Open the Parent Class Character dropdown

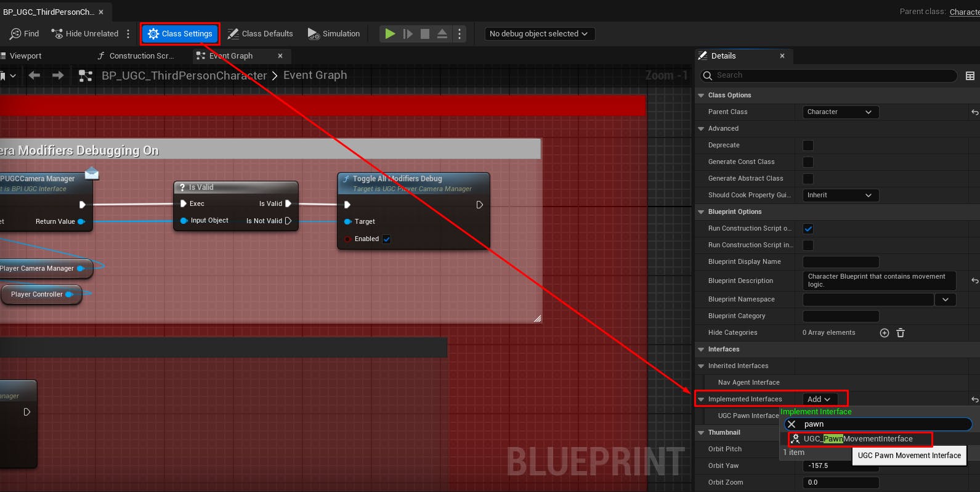840,112
